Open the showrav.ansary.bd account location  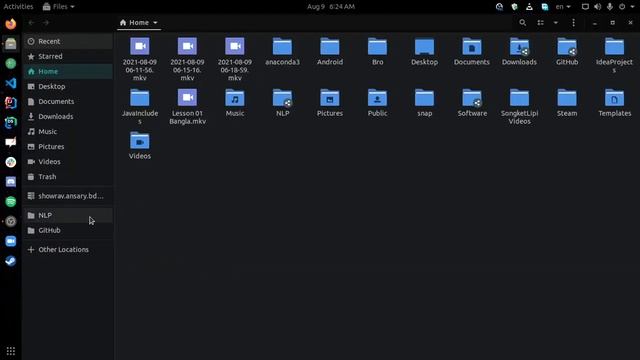click(x=68, y=196)
